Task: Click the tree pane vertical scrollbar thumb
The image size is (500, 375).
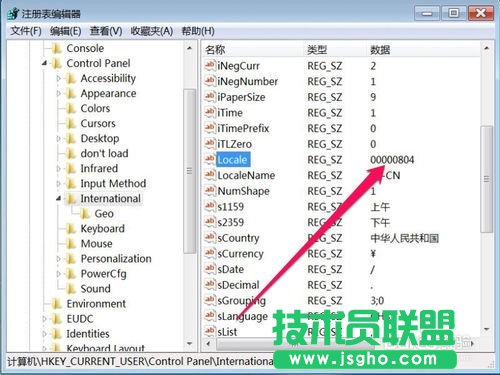Action: (x=189, y=171)
